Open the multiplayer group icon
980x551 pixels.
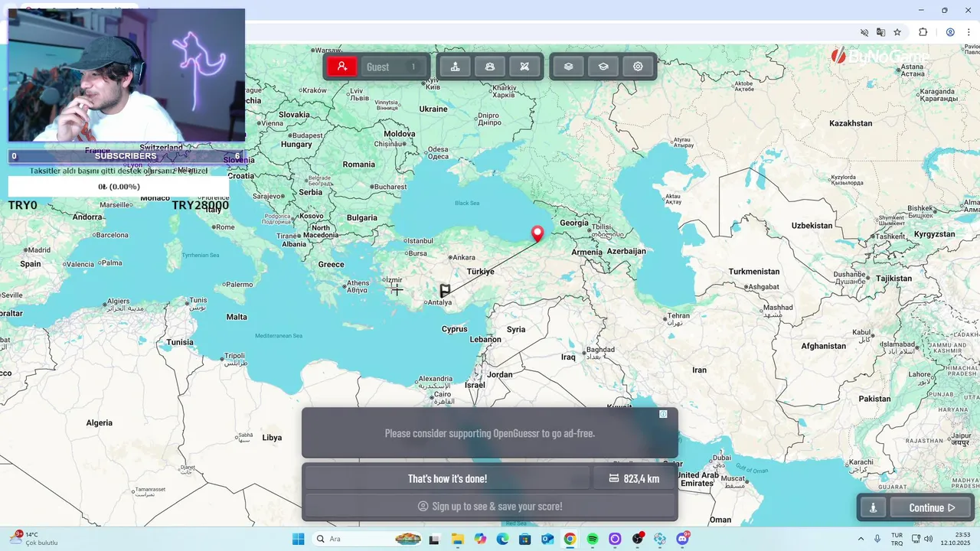(x=490, y=67)
